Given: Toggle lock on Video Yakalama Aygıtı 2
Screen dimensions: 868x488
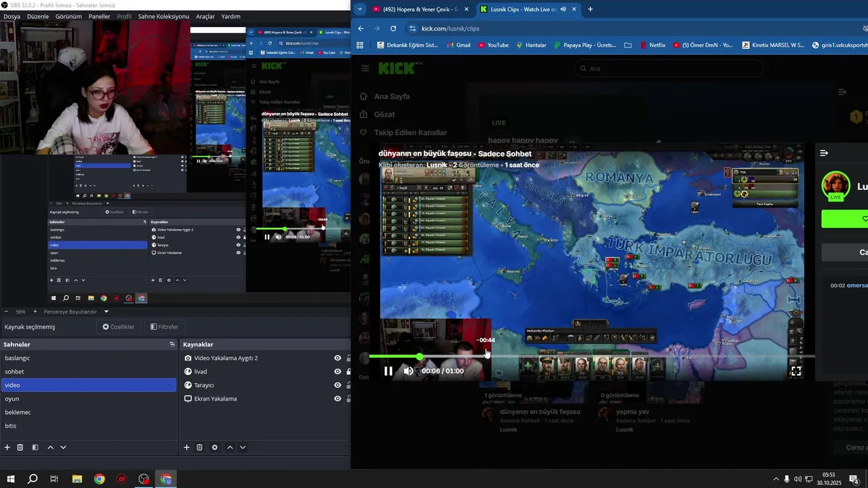Looking at the screenshot, I should click(x=348, y=358).
